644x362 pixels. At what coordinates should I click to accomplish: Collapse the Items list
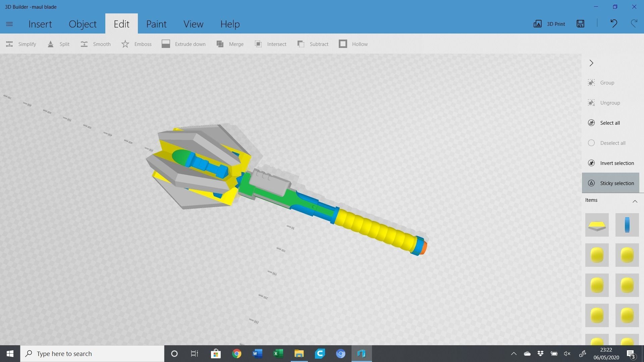coord(635,201)
